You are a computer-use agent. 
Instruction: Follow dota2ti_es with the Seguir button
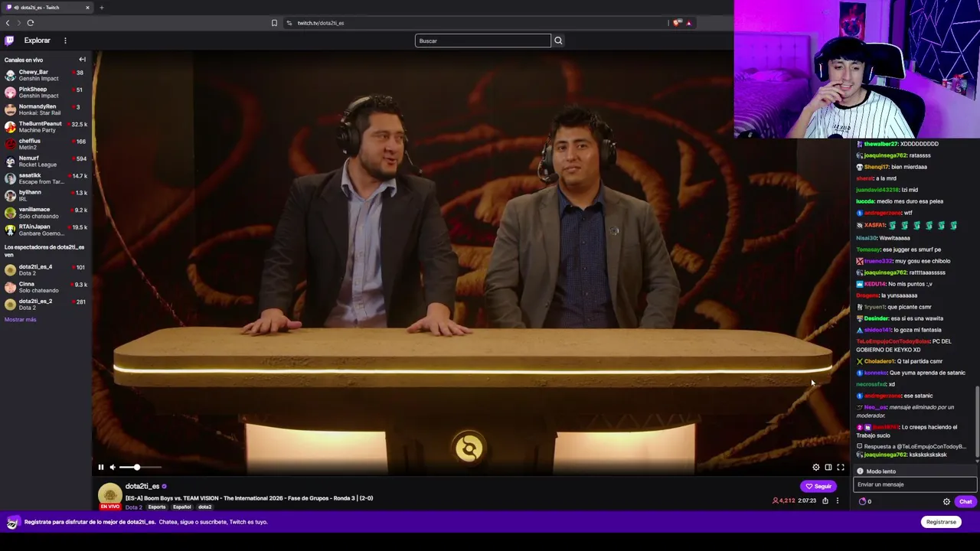pos(818,486)
